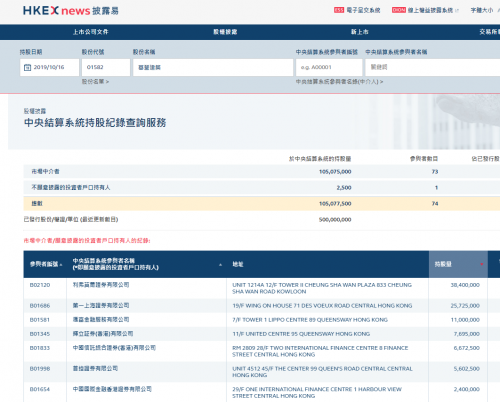Click participant count 74 in total row

(435, 204)
